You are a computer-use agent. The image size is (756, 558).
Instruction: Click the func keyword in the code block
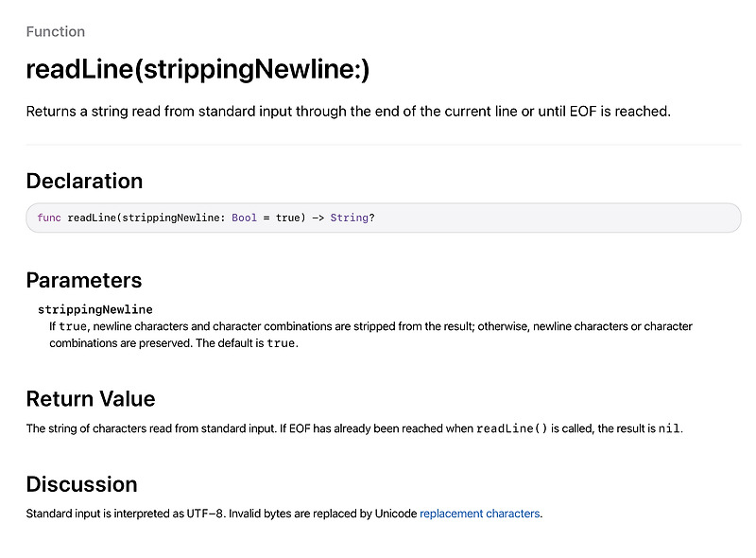(49, 218)
